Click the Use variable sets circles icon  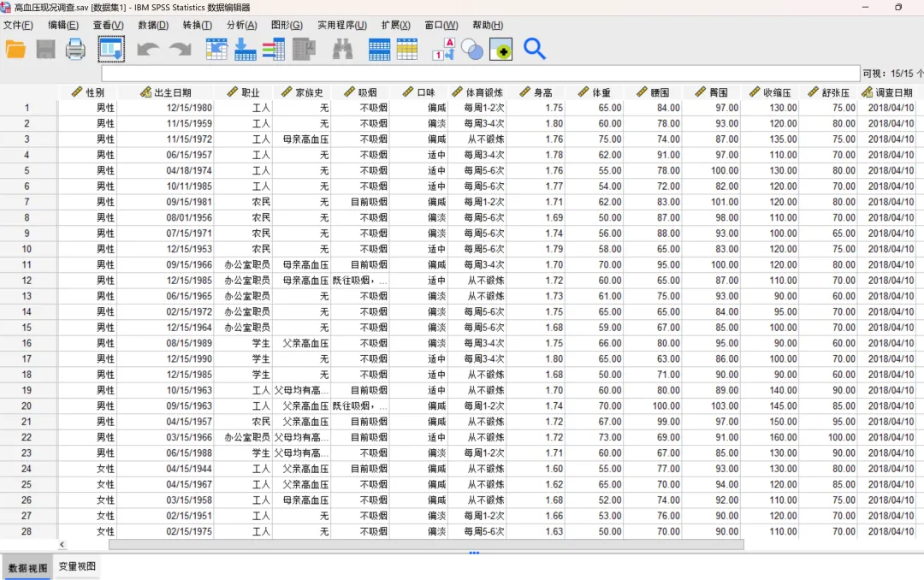click(472, 50)
